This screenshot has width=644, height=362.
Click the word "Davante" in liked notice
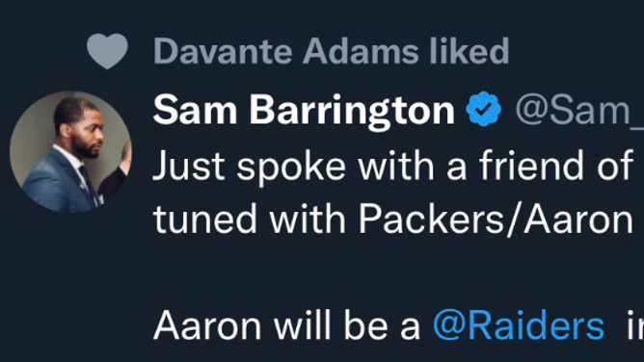coord(223,51)
